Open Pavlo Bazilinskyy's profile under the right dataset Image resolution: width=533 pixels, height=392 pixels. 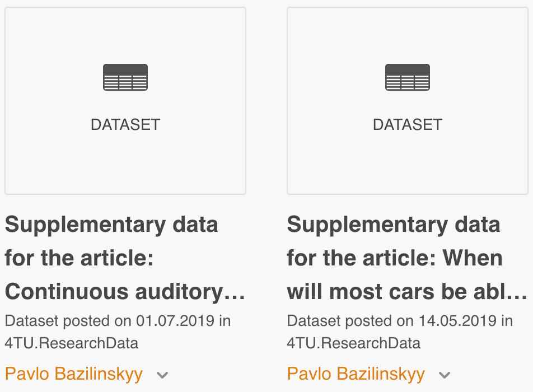pyautogui.click(x=356, y=374)
